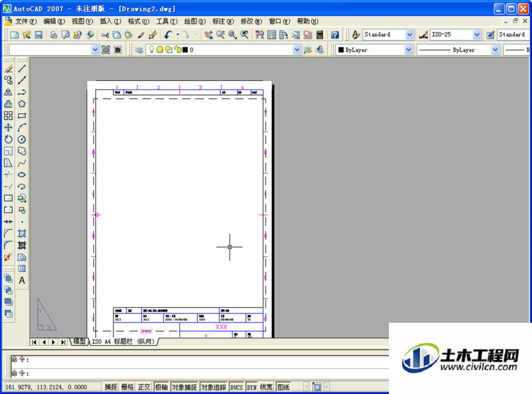Click the command line input area
Image resolution: width=532 pixels, height=394 pixels.
(199, 373)
